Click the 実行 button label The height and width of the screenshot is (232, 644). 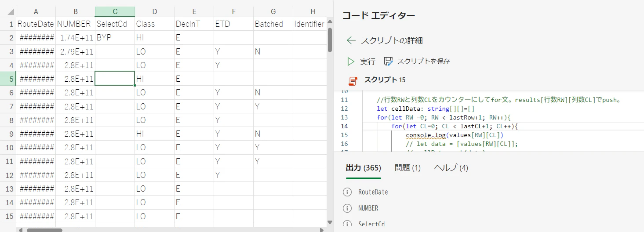coord(367,62)
